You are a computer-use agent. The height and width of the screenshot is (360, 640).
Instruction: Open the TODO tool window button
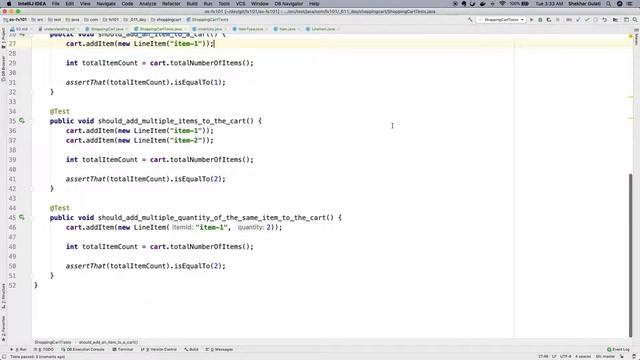coord(44,349)
